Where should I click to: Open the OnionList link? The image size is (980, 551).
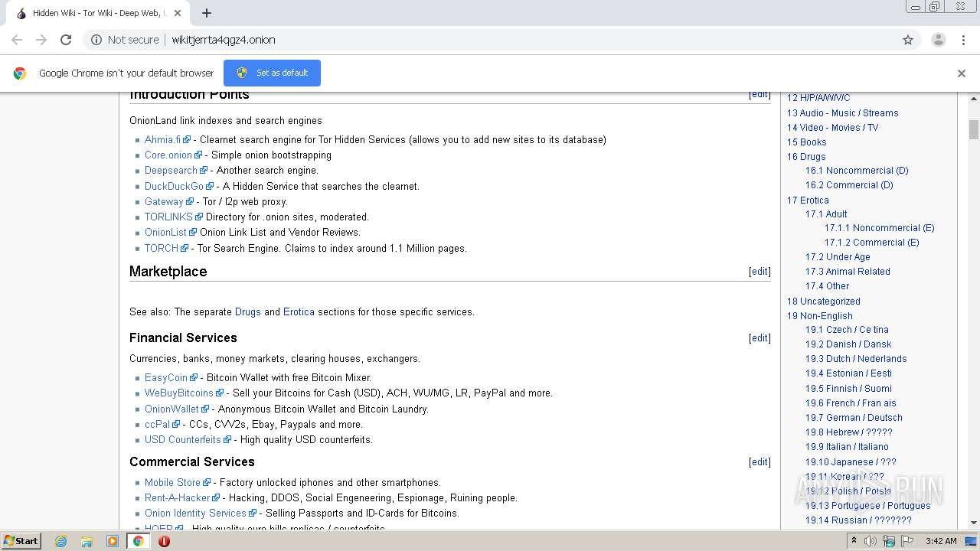(165, 232)
